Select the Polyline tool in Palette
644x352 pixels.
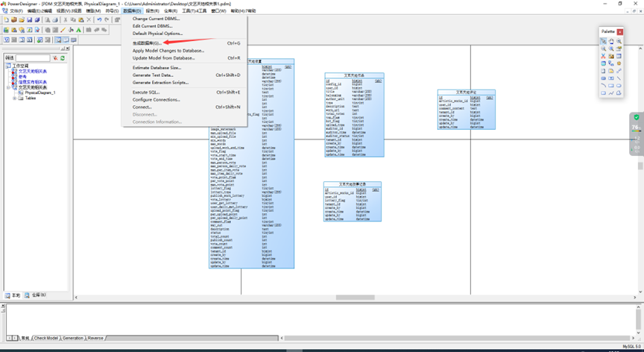pyautogui.click(x=611, y=92)
